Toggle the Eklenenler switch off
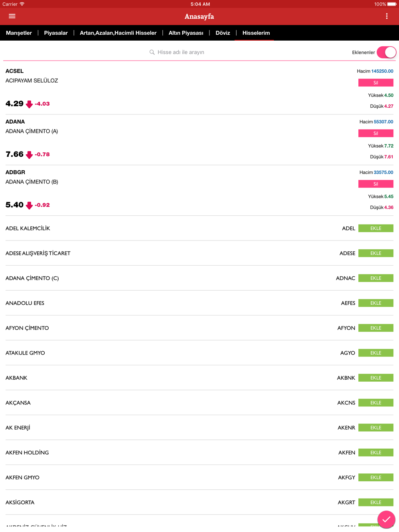Screen dimensions: 399x532 pyautogui.click(x=386, y=52)
